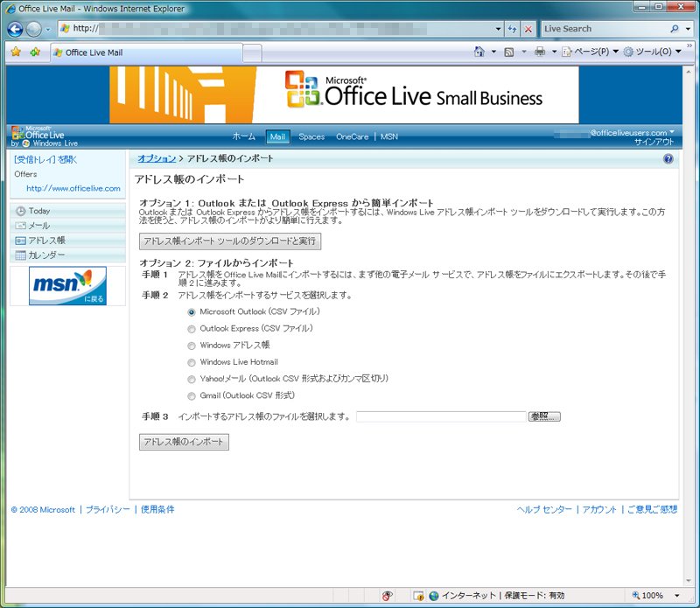Click the red Stop loading icon
The width and height of the screenshot is (700, 608).
[528, 29]
